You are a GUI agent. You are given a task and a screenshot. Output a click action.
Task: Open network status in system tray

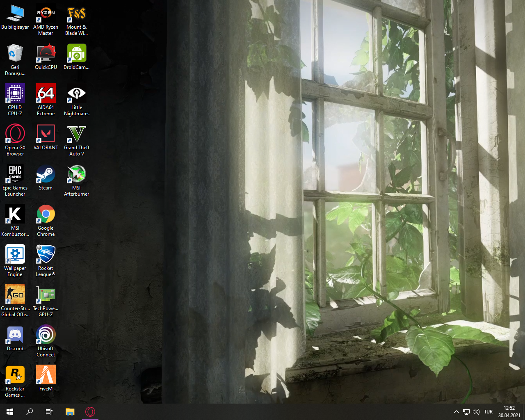pos(466,412)
